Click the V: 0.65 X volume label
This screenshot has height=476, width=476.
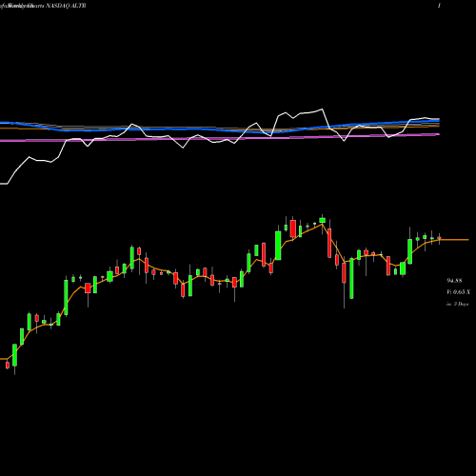[x=458, y=292]
